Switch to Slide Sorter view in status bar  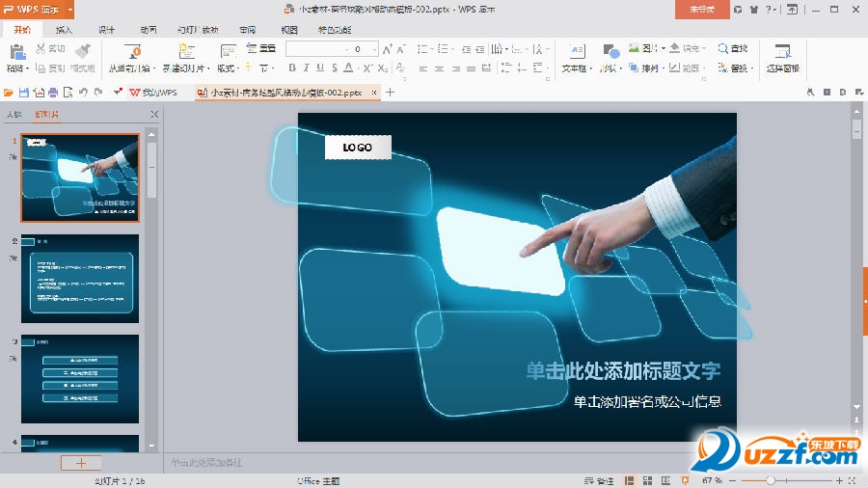648,481
